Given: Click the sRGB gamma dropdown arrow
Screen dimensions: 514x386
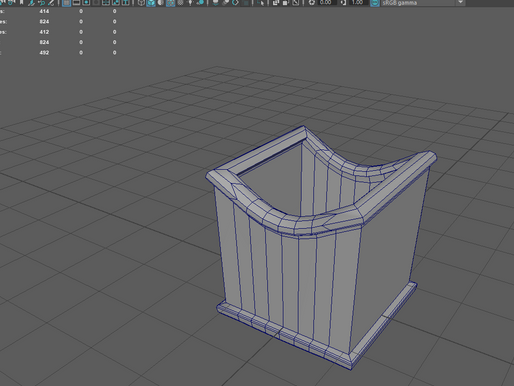Looking at the screenshot, I should (x=461, y=2).
